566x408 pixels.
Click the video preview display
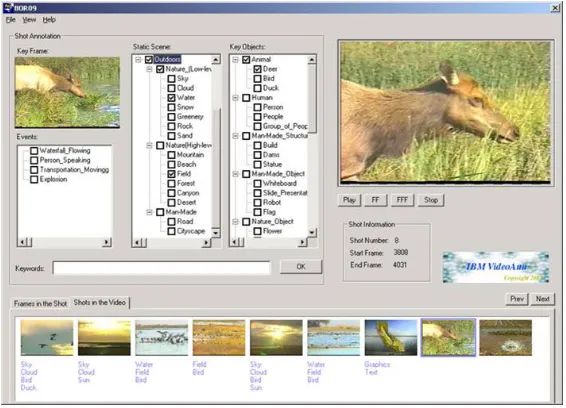coord(446,113)
